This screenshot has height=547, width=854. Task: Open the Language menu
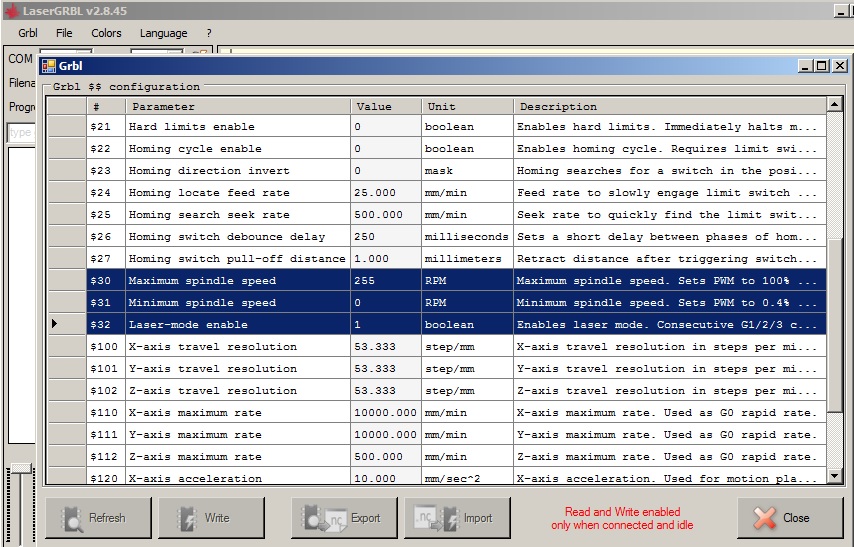163,33
